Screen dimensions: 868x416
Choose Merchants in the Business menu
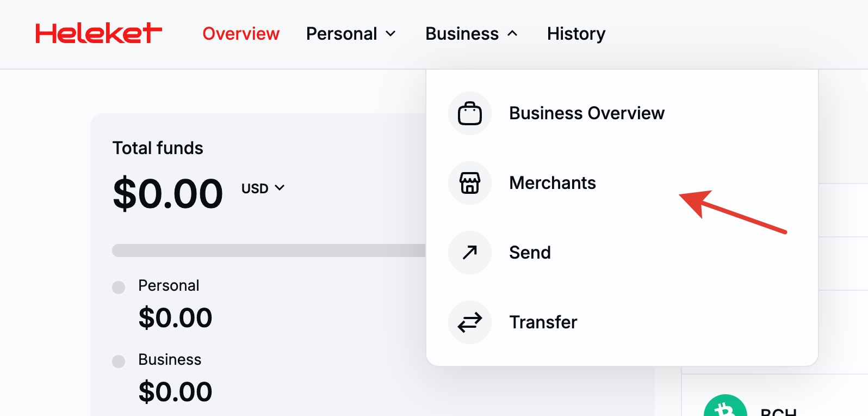552,183
